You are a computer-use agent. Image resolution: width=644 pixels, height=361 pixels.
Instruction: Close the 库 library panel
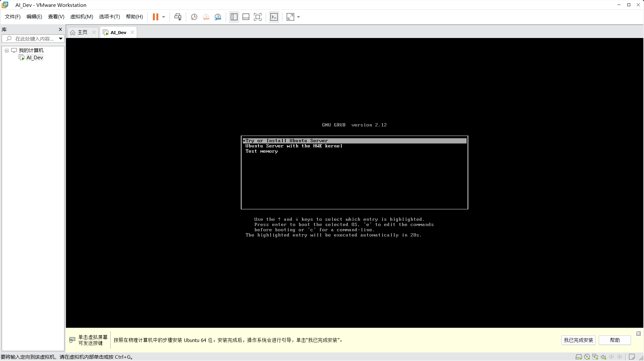coord(60,29)
